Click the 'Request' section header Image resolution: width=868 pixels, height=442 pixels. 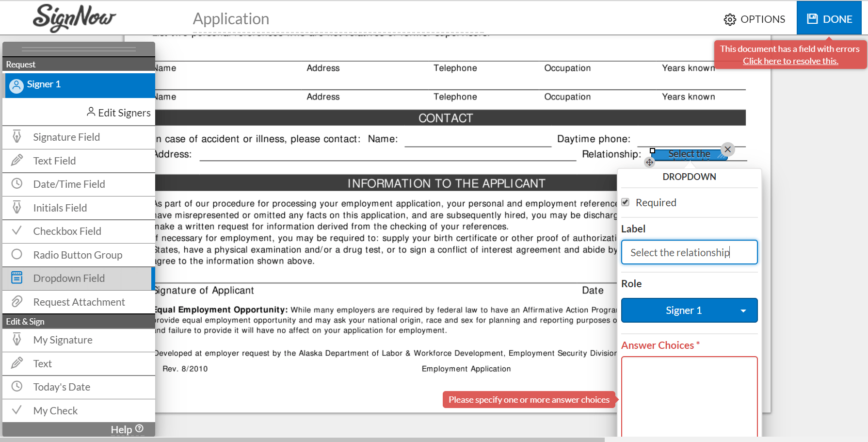(79, 65)
